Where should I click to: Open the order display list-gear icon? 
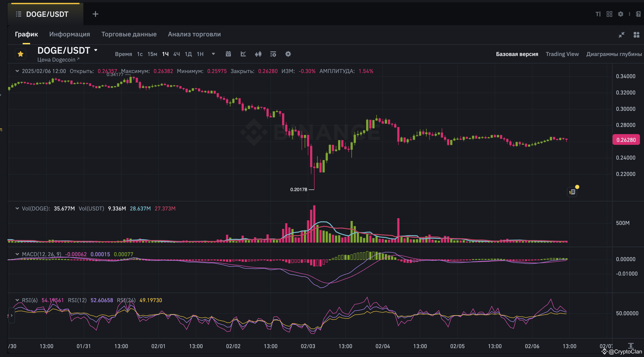[x=273, y=54]
